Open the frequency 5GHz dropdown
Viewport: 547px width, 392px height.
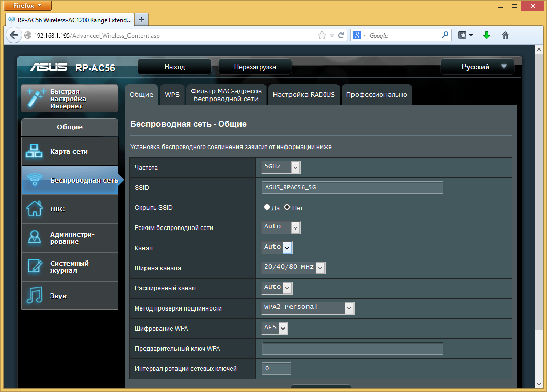[281, 167]
